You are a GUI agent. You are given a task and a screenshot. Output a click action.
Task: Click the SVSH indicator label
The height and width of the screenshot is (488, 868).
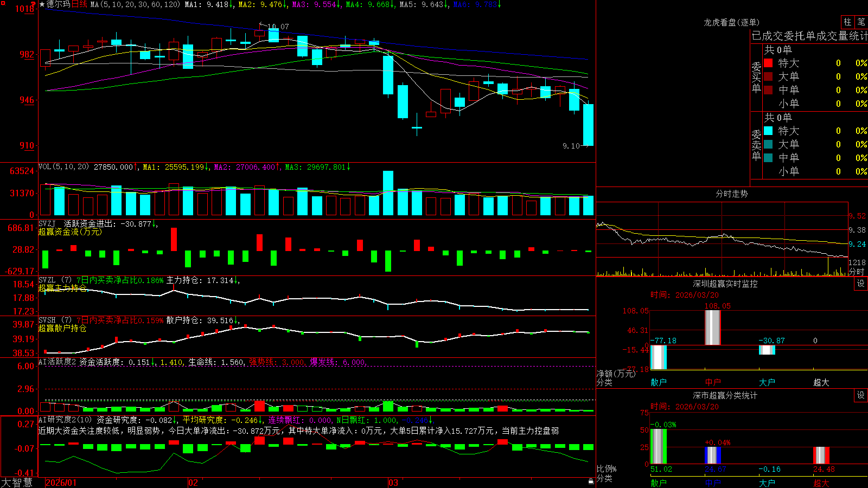(47, 320)
